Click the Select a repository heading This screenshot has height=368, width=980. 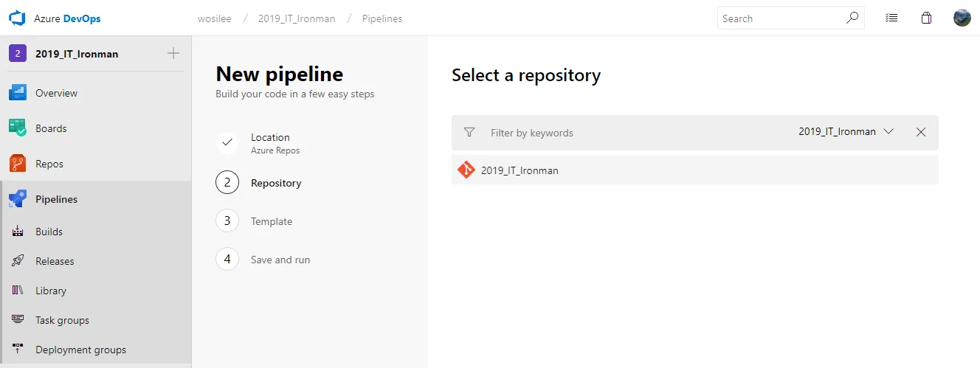click(526, 75)
